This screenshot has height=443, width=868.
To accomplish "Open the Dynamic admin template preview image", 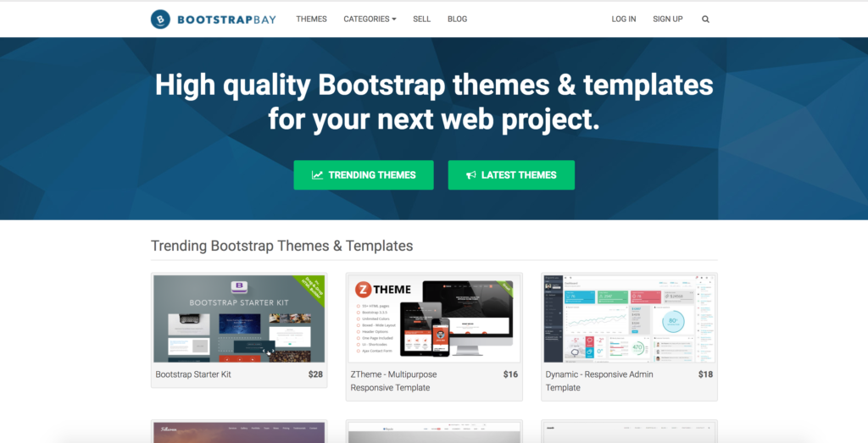I will pyautogui.click(x=629, y=318).
